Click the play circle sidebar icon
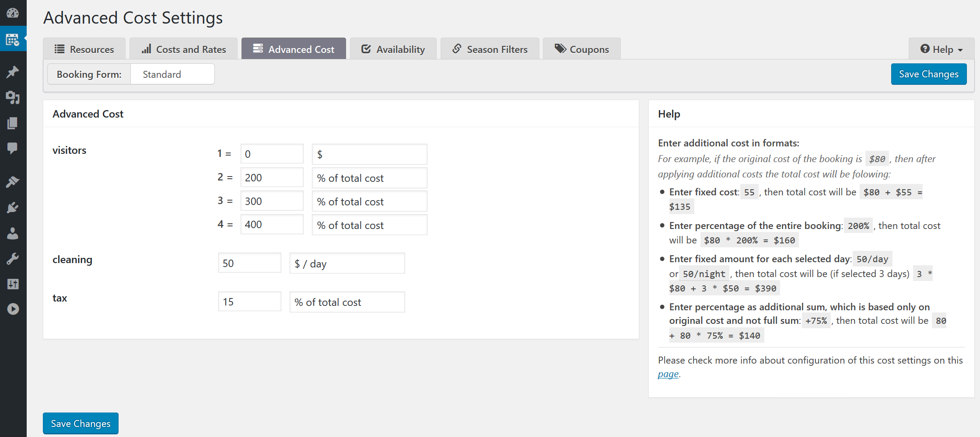 tap(13, 309)
